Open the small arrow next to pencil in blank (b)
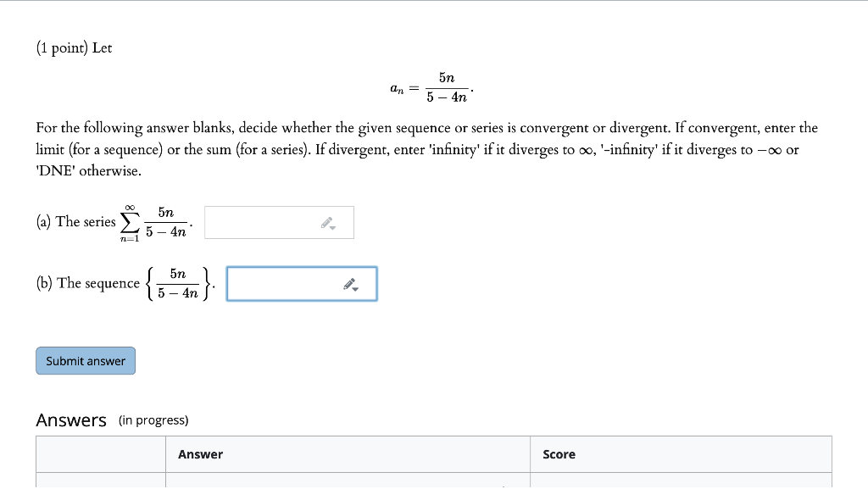The width and height of the screenshot is (868, 489). pos(356,290)
